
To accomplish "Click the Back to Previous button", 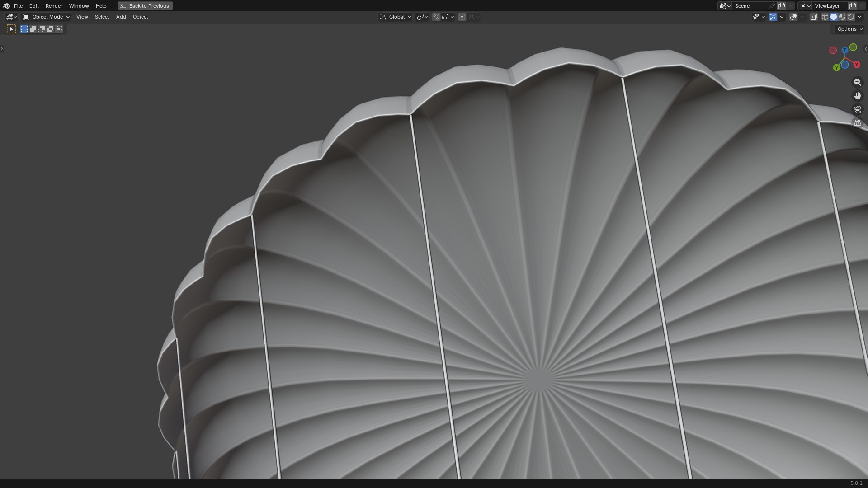I will 145,6.
